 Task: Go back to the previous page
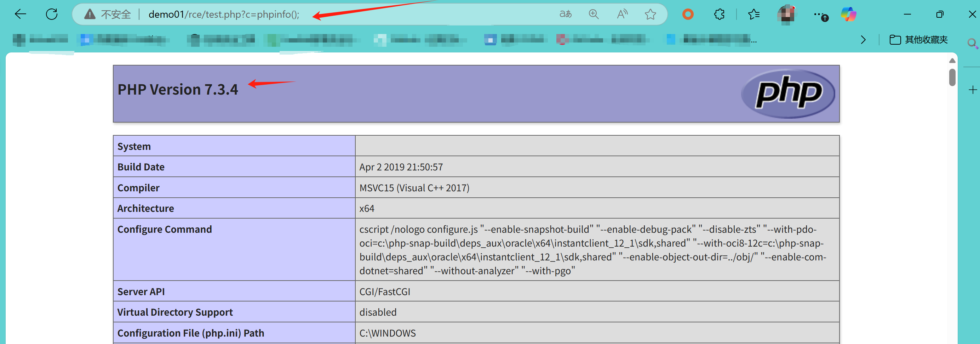[20, 15]
